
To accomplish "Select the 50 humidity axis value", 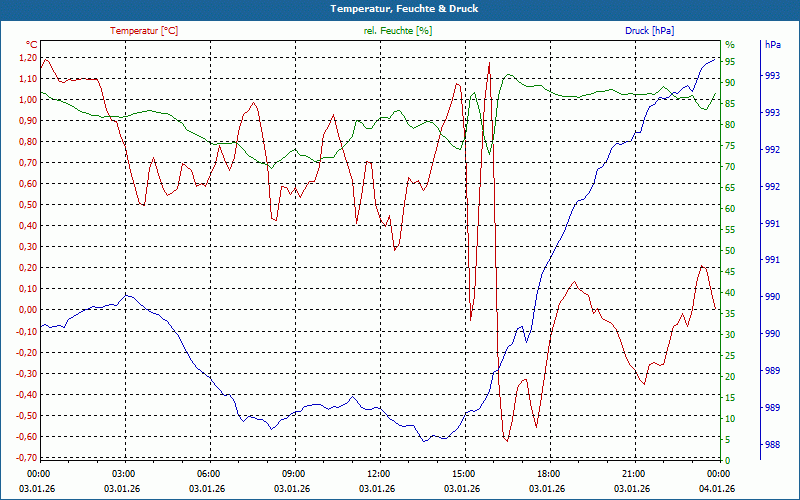I will (730, 251).
